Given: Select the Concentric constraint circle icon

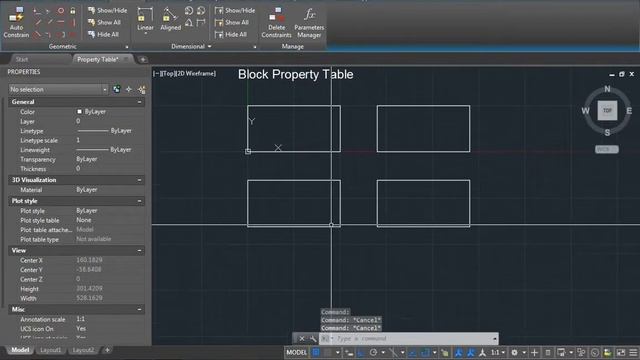Looking at the screenshot, I should [x=60, y=11].
